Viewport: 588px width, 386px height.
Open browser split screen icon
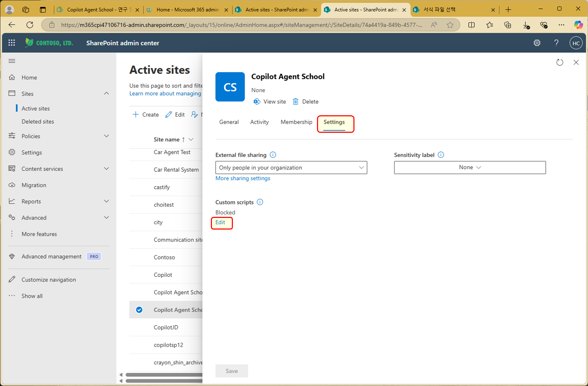(x=472, y=25)
